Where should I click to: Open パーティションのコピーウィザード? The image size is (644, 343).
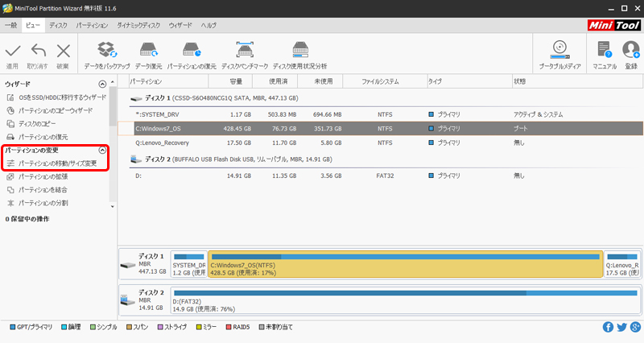tap(50, 110)
